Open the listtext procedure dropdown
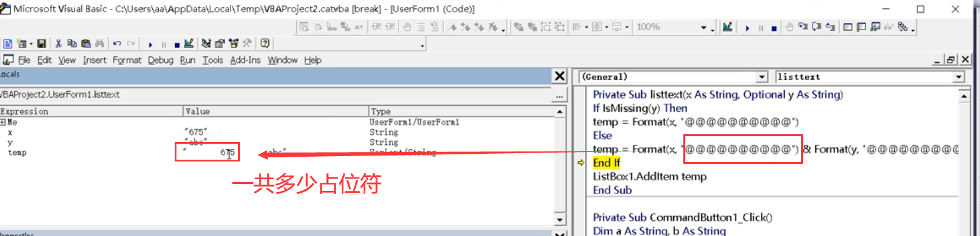The height and width of the screenshot is (236, 980). (x=959, y=77)
